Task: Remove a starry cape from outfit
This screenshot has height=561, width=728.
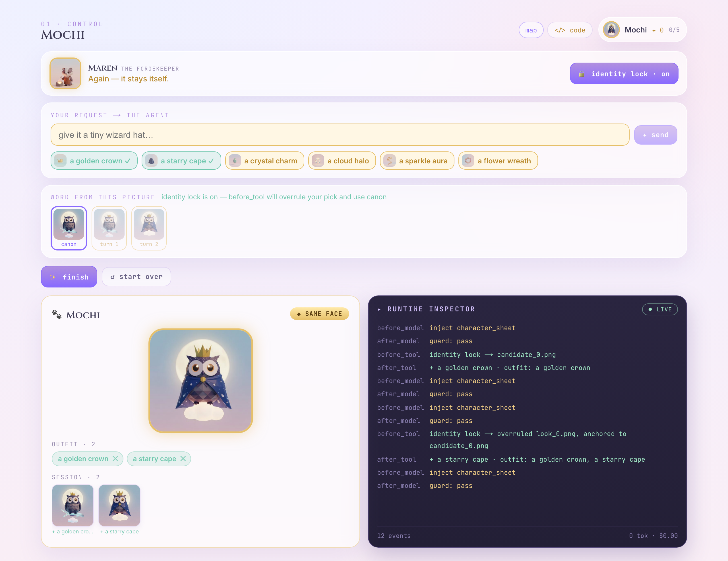Action: coord(183,459)
